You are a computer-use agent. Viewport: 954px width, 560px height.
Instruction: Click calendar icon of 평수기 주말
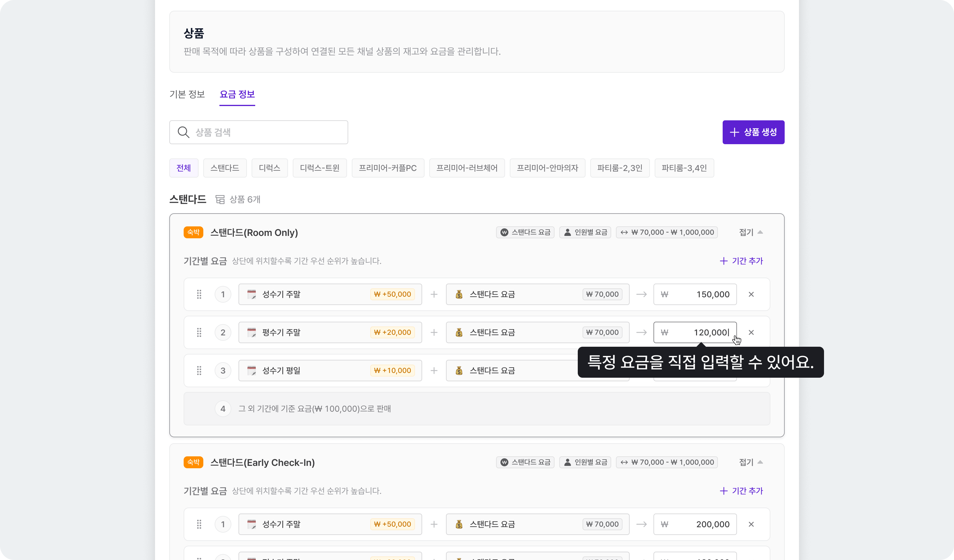[251, 332]
